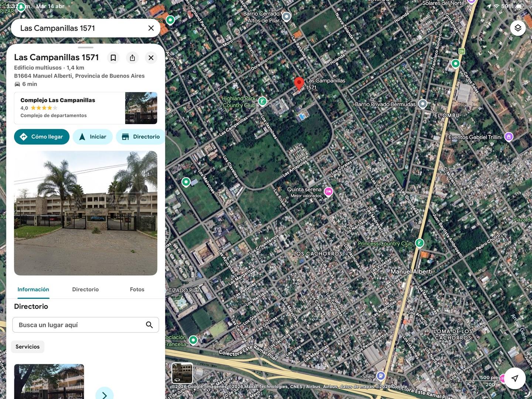
Task: Start navigation with the Iniciar button
Action: 93,137
